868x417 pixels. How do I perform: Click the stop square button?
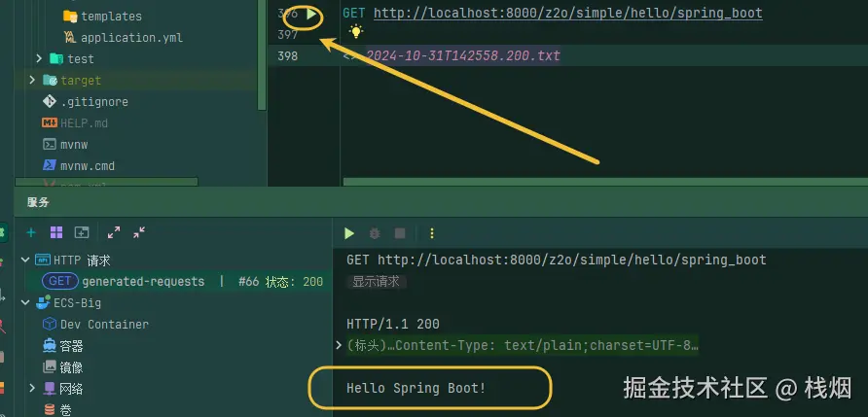[x=400, y=234]
